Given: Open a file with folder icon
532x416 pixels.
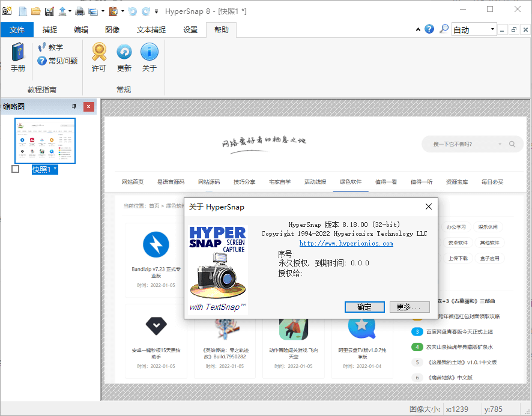Looking at the screenshot, I should click(35, 11).
